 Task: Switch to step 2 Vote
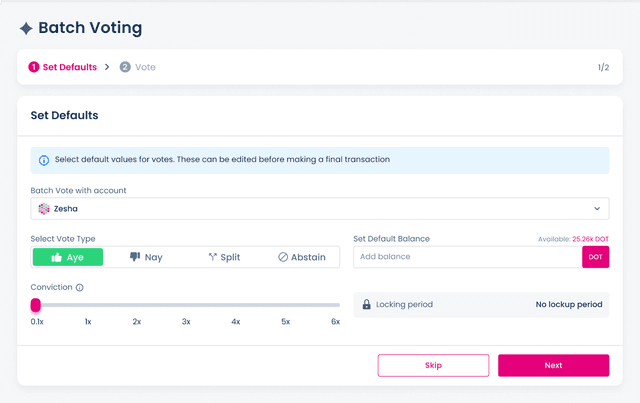tap(138, 67)
